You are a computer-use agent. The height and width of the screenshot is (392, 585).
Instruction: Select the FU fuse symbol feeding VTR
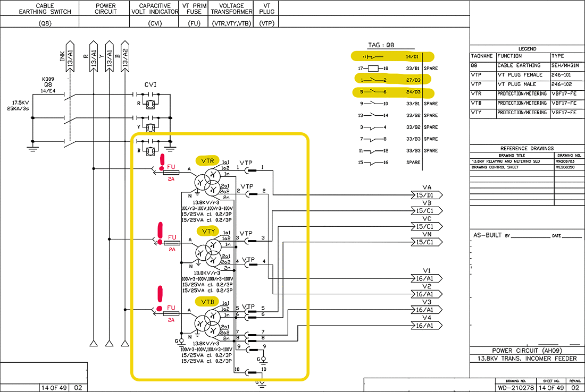tap(171, 173)
